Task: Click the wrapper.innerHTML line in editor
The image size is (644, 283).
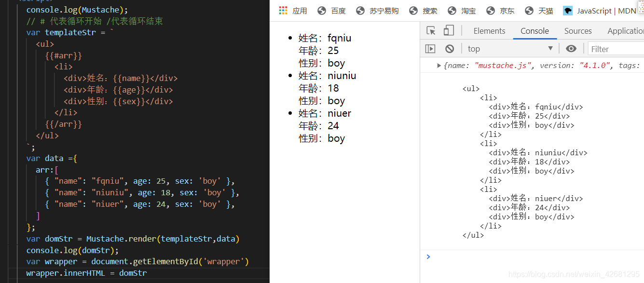Action: click(86, 273)
